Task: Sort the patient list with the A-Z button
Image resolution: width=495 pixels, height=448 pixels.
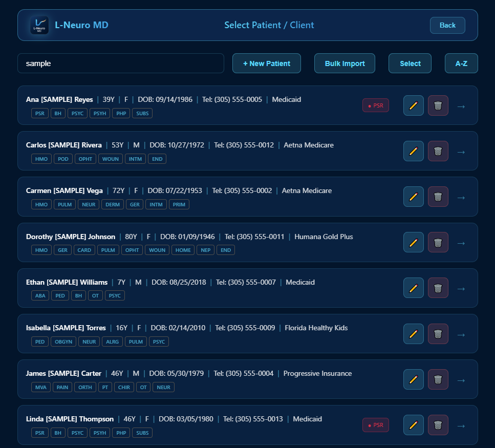Action: tap(461, 63)
